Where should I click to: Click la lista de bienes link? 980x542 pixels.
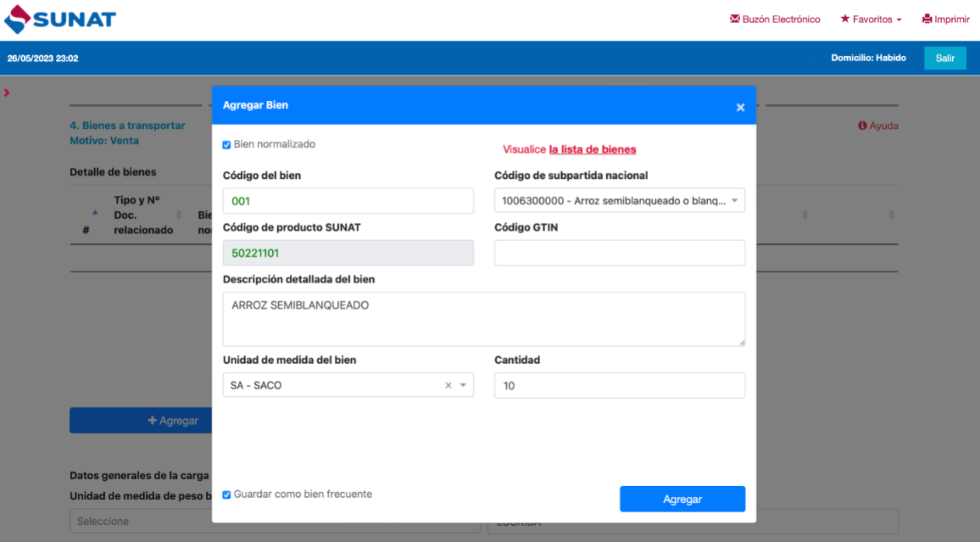[x=592, y=149]
